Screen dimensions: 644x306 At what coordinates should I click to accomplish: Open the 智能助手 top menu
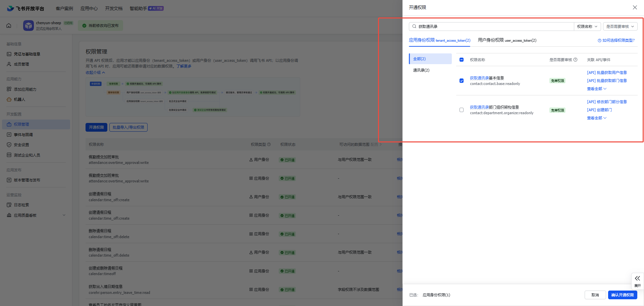pyautogui.click(x=138, y=8)
